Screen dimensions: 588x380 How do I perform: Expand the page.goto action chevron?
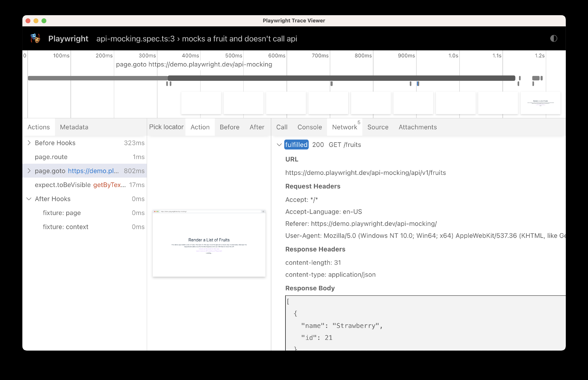click(x=29, y=171)
